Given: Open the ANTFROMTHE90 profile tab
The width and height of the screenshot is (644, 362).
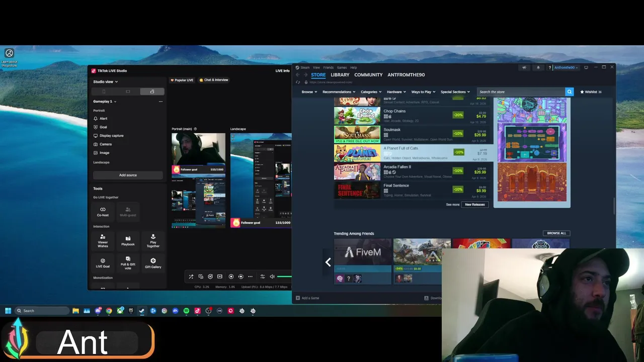Looking at the screenshot, I should [x=406, y=75].
